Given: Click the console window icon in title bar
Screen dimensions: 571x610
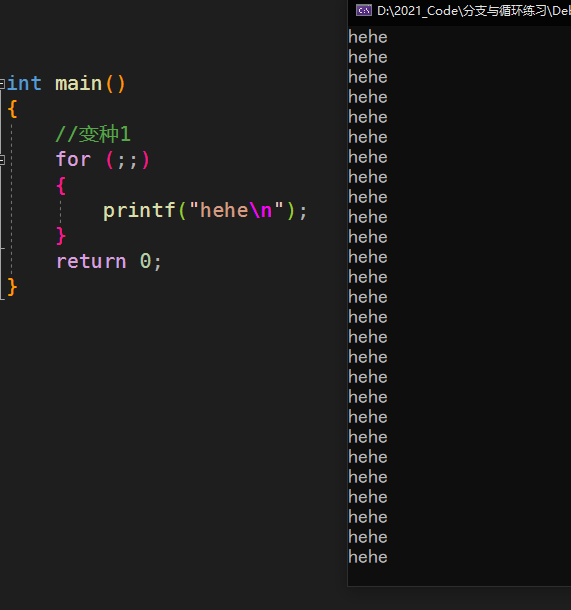Looking at the screenshot, I should coord(364,11).
